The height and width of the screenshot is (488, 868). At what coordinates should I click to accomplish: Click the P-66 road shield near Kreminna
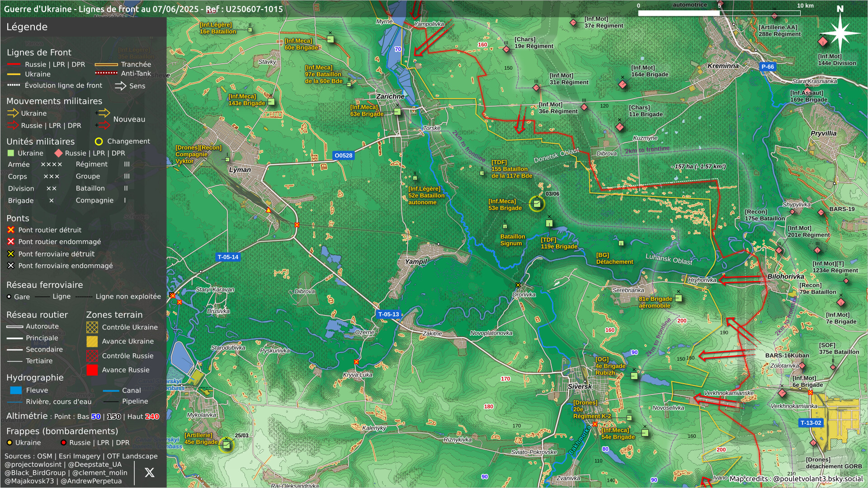click(x=767, y=66)
